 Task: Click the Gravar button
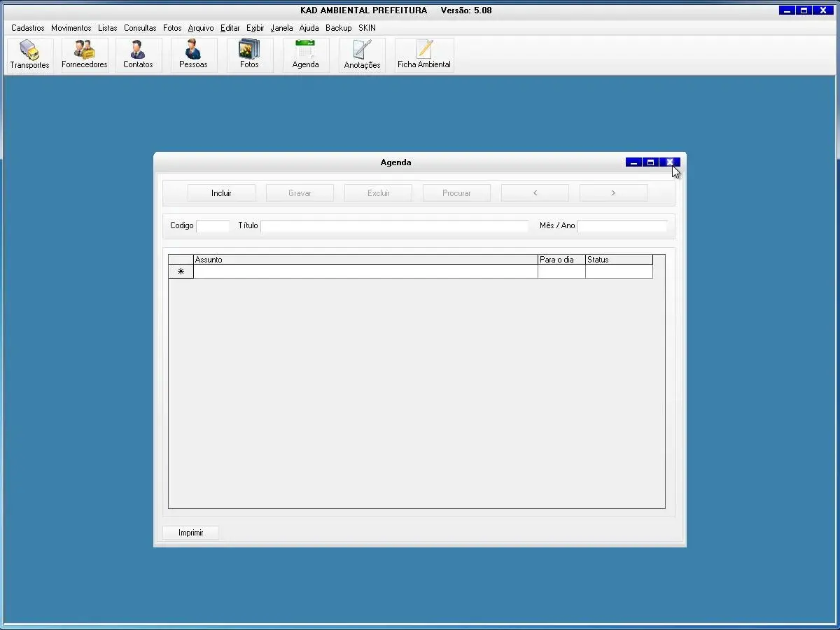(300, 193)
